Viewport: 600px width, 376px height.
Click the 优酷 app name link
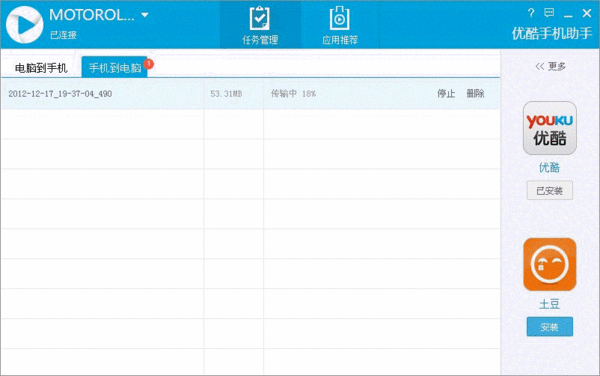[549, 168]
